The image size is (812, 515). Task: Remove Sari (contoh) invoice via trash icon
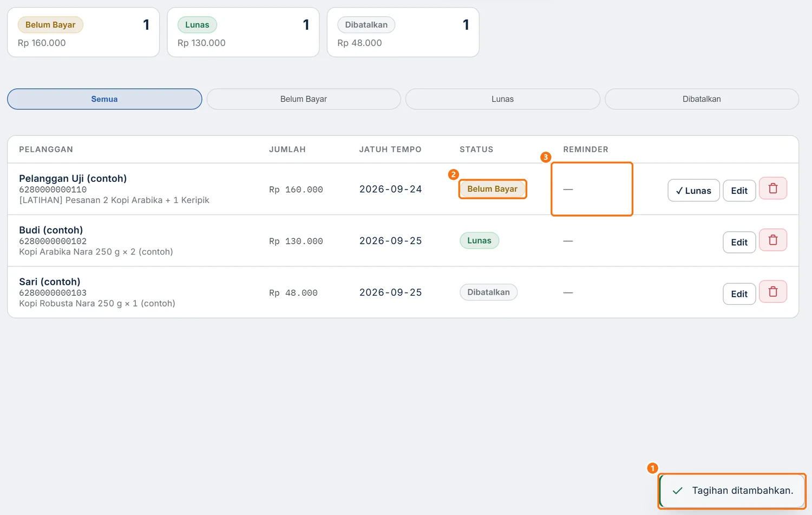[x=773, y=291]
